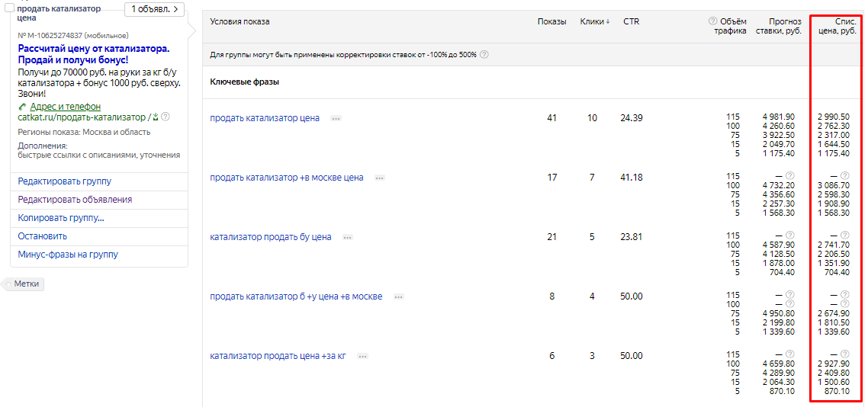This screenshot has height=407, width=868.
Task: Click Остановить to stop the group
Action: [43, 236]
